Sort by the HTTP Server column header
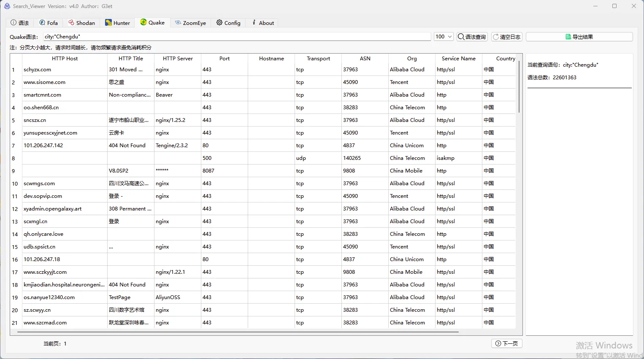The width and height of the screenshot is (644, 359). pyautogui.click(x=178, y=59)
